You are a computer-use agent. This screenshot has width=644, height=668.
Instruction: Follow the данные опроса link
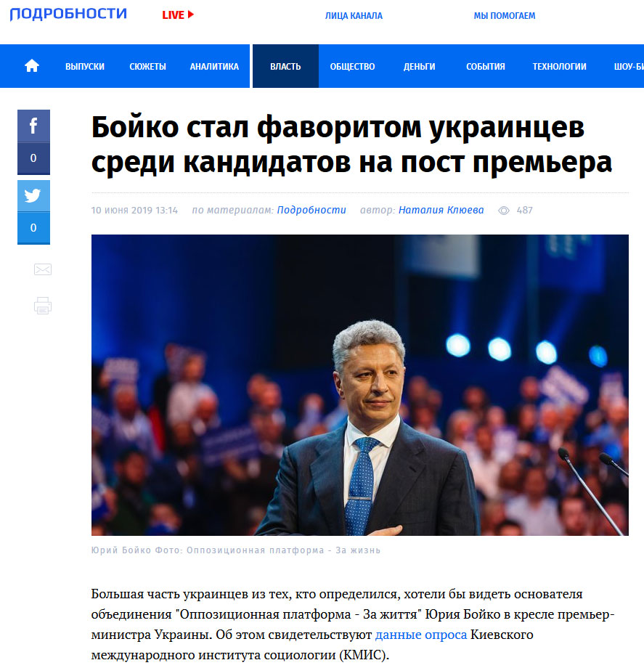coord(421,635)
